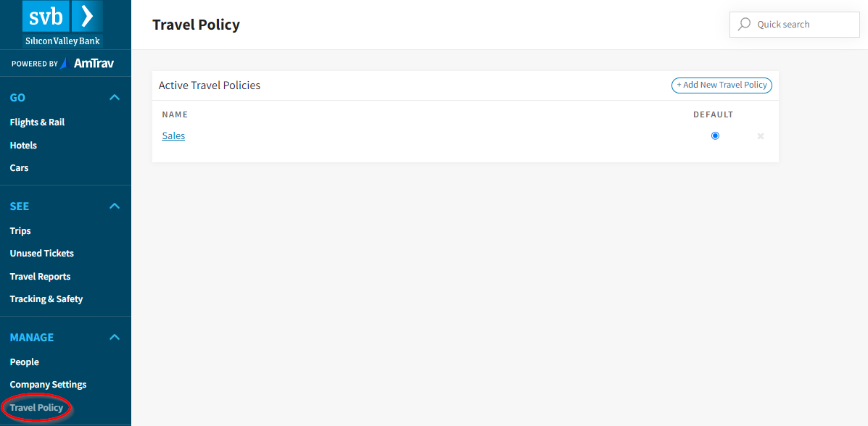The width and height of the screenshot is (868, 426).
Task: Select Sales as default policy radio button
Action: point(715,135)
